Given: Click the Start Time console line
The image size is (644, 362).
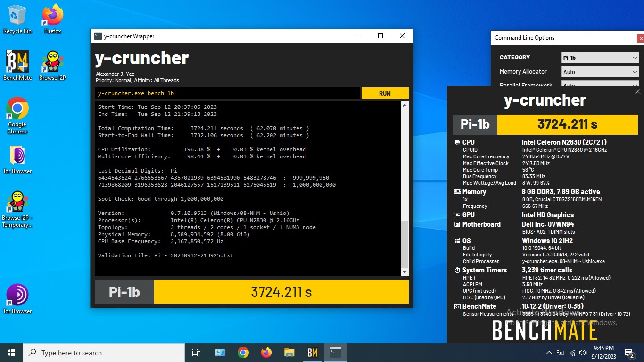Looking at the screenshot, I should [157, 107].
